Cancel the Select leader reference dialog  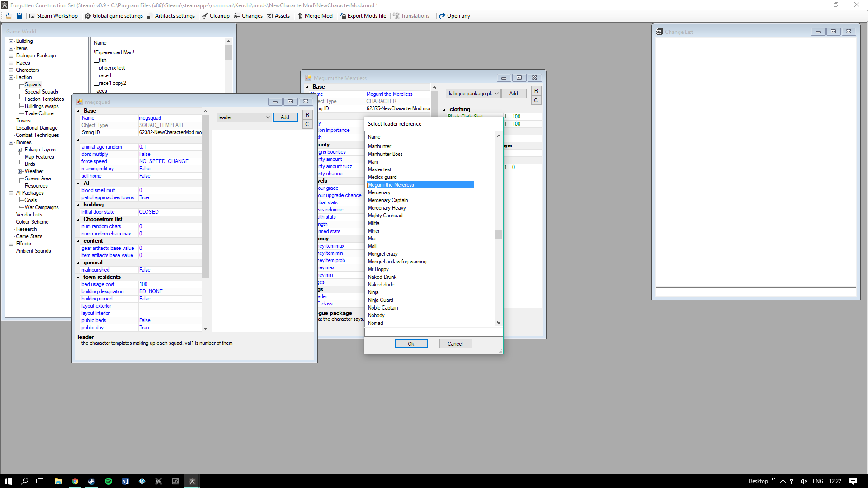pos(455,344)
